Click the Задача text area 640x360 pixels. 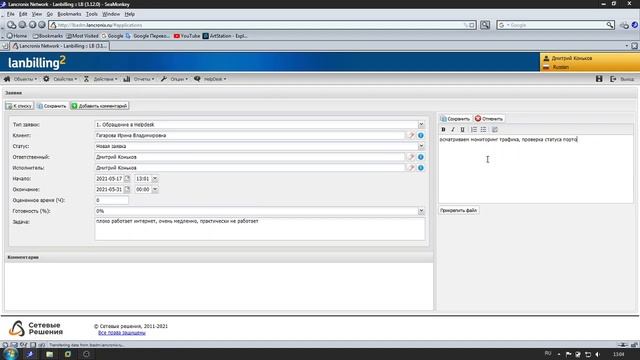pyautogui.click(x=260, y=229)
